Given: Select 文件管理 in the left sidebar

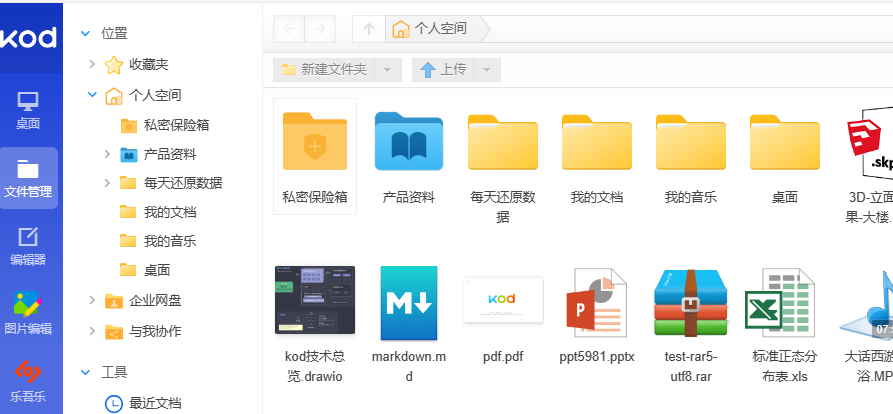Looking at the screenshot, I should click(x=28, y=178).
